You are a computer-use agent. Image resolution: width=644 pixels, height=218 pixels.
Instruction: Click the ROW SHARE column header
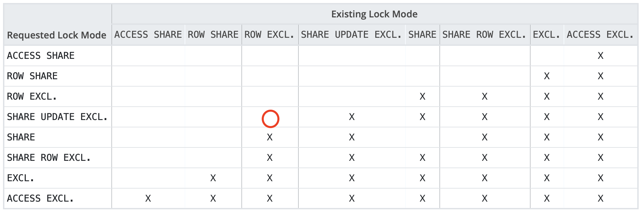click(213, 35)
